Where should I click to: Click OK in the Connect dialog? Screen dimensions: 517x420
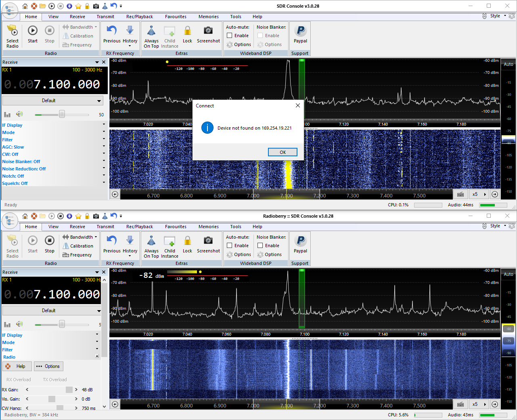tap(283, 152)
